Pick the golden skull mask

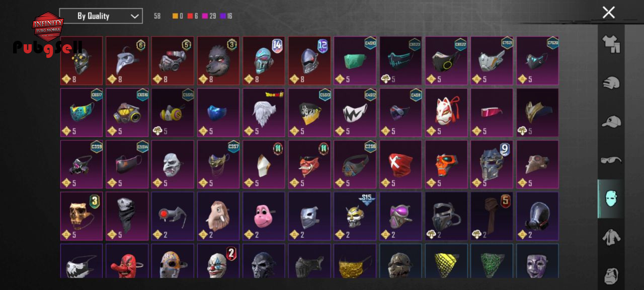[81, 215]
